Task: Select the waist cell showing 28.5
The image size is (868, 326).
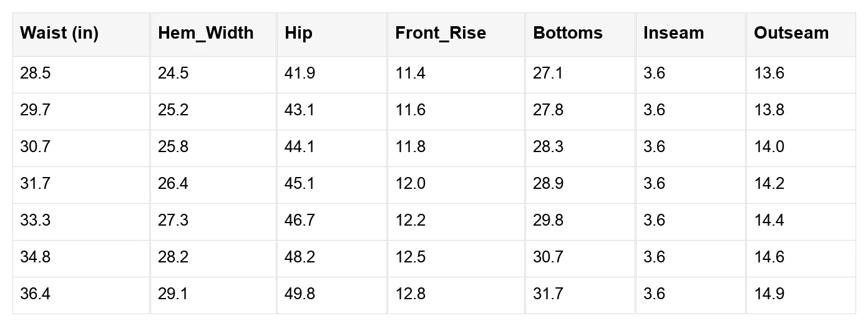Action: tap(81, 75)
